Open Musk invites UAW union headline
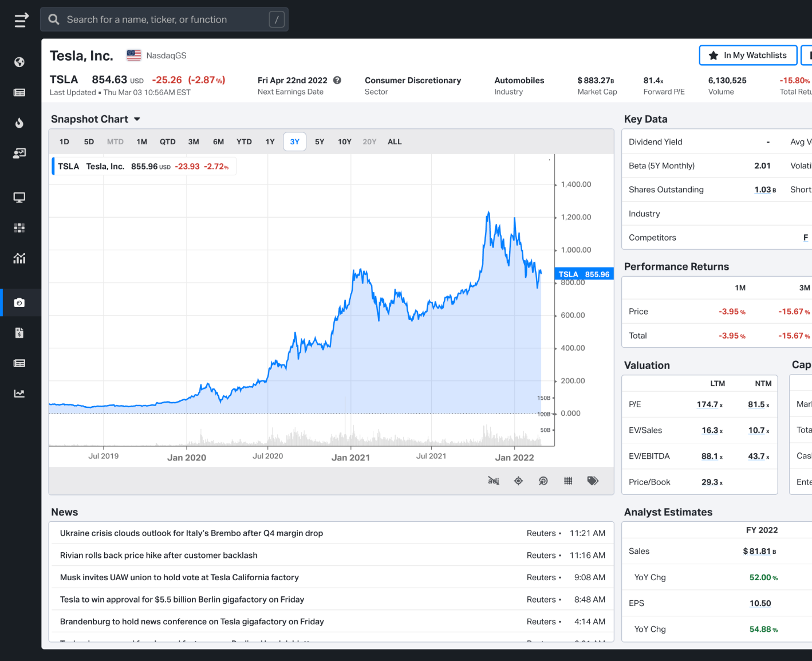The image size is (812, 661). [179, 577]
